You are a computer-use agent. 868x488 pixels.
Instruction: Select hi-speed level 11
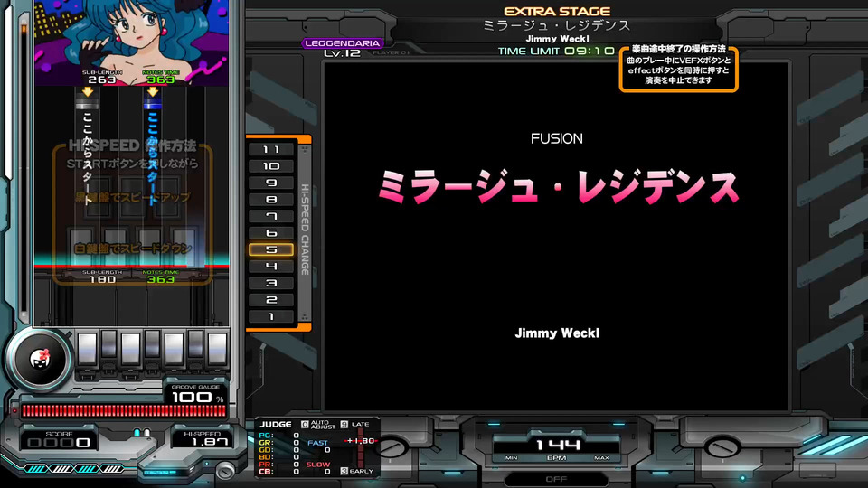[x=271, y=149]
